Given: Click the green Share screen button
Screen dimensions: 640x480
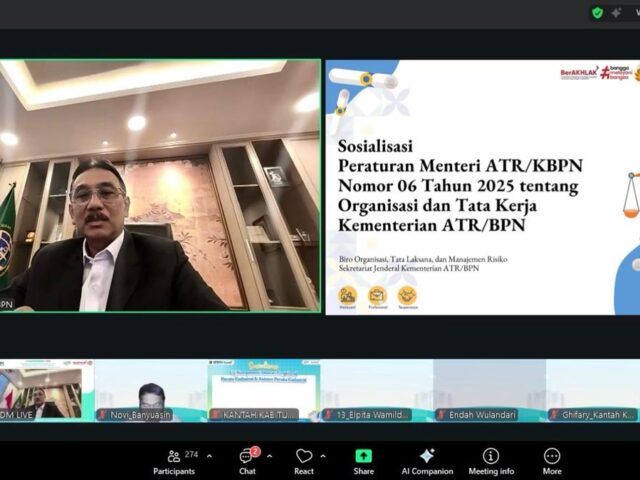Looking at the screenshot, I should pyautogui.click(x=364, y=460).
